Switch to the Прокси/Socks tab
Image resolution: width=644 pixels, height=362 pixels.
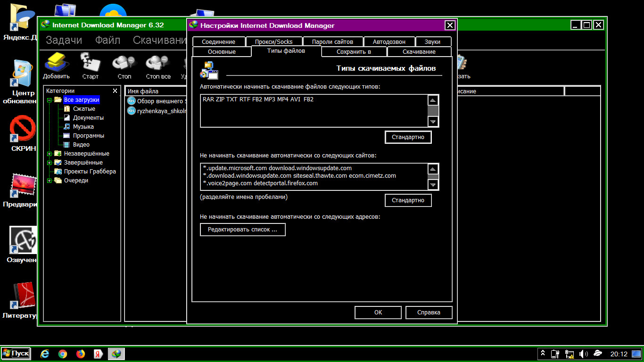click(x=274, y=41)
